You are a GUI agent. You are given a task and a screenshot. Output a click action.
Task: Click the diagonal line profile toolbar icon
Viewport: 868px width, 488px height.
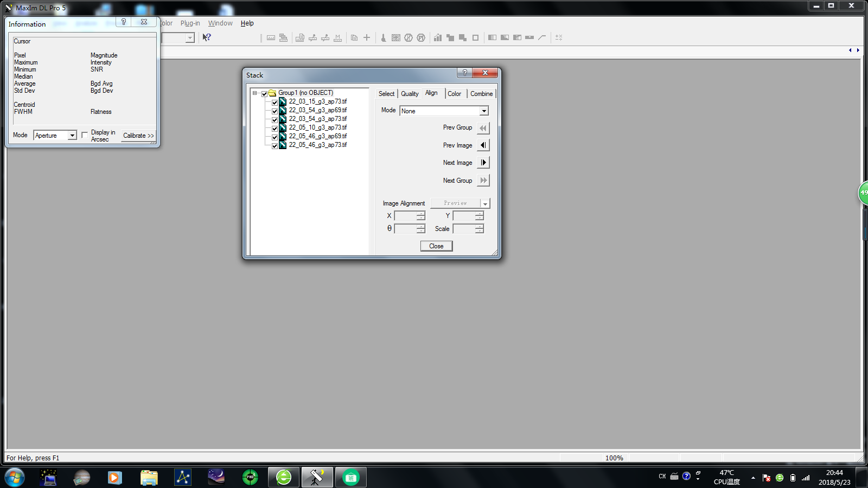pyautogui.click(x=542, y=37)
